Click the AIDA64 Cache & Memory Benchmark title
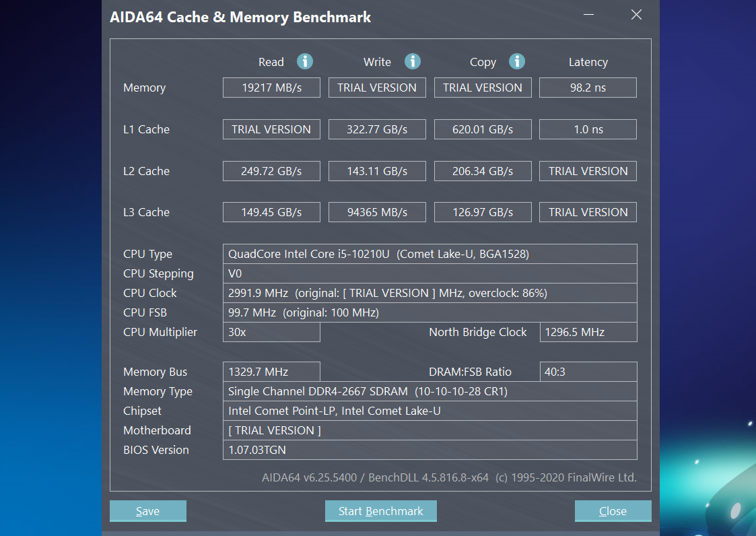 (x=240, y=18)
